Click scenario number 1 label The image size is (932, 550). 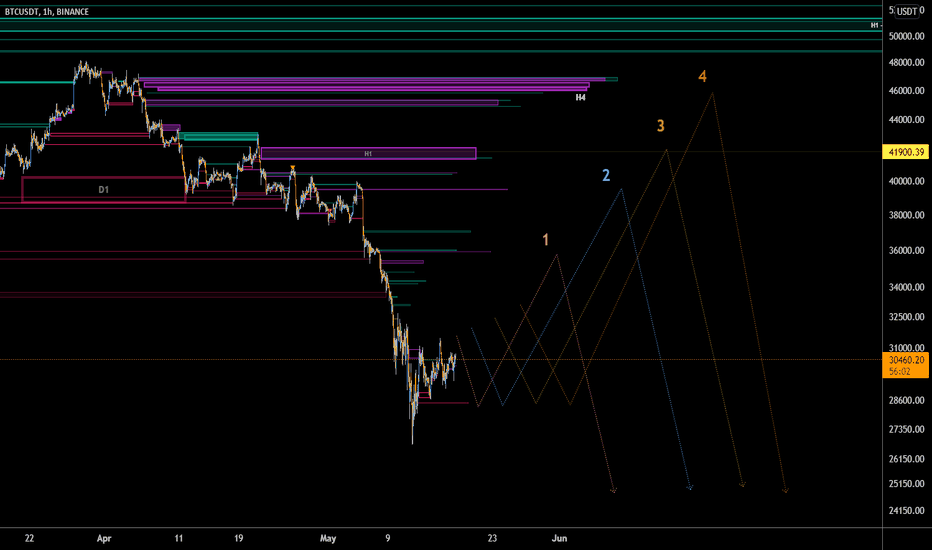(x=546, y=240)
